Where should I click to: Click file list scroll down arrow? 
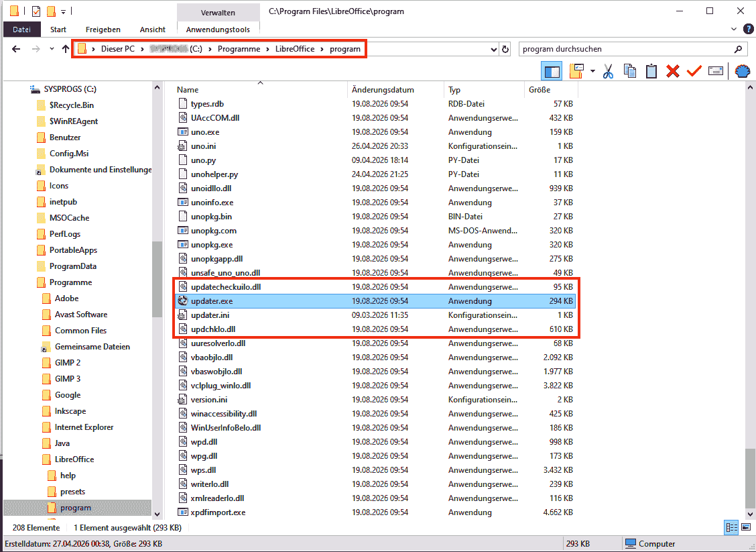750,514
